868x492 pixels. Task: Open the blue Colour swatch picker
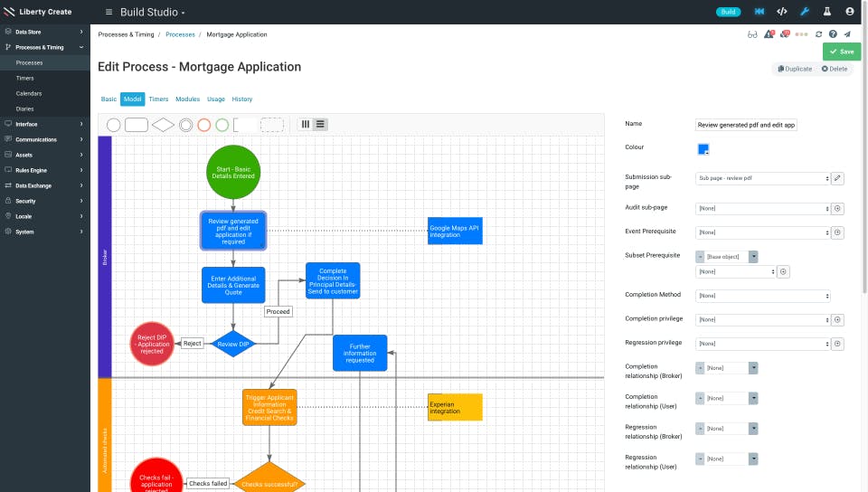pos(703,149)
